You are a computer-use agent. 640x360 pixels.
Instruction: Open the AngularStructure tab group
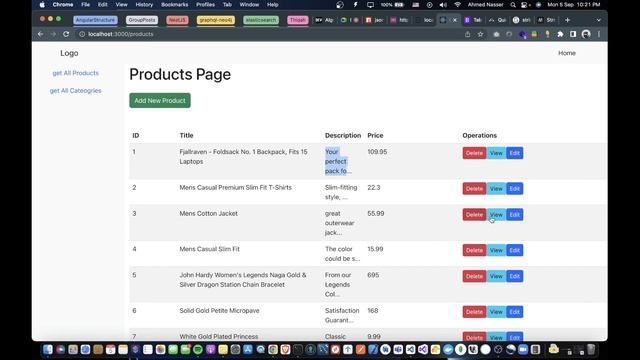tap(95, 20)
